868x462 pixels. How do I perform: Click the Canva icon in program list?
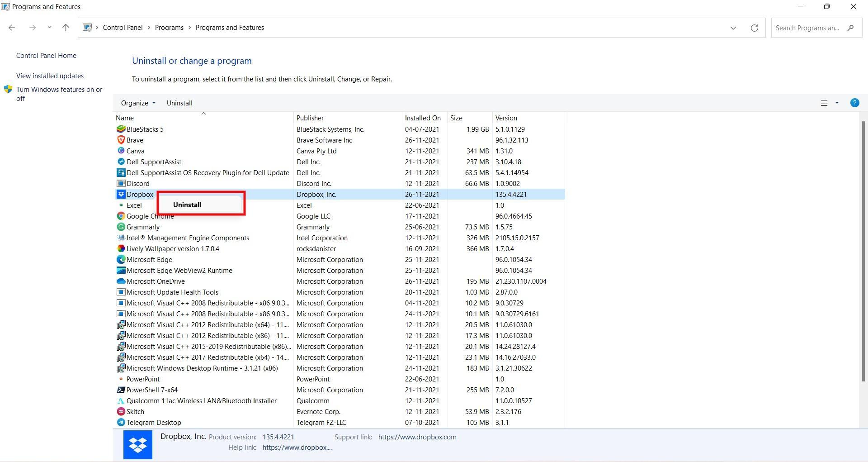[121, 151]
